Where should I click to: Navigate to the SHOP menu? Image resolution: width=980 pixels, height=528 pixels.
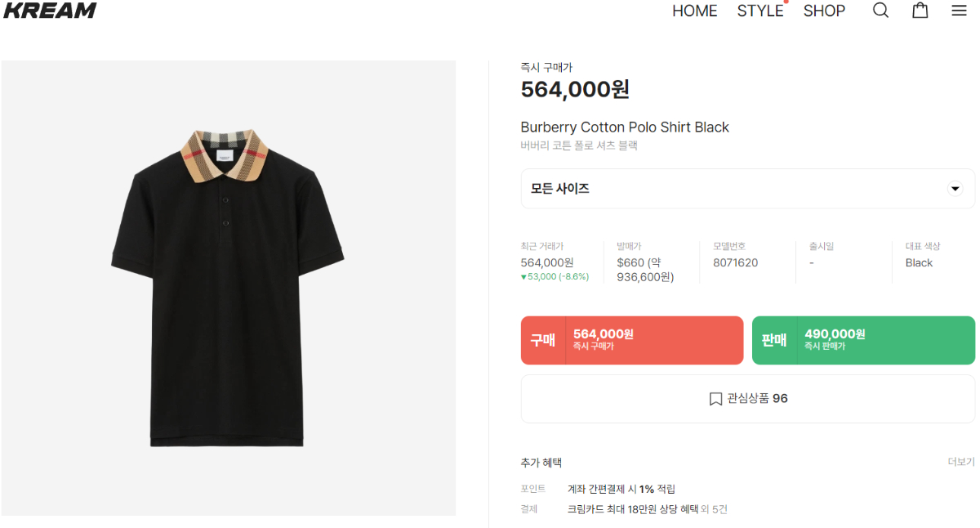click(x=824, y=11)
